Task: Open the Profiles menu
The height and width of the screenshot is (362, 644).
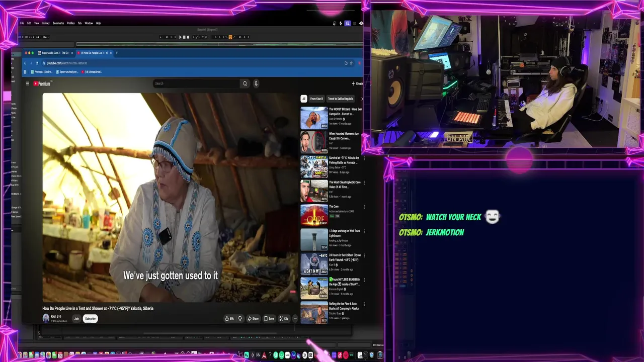Action: (x=71, y=23)
